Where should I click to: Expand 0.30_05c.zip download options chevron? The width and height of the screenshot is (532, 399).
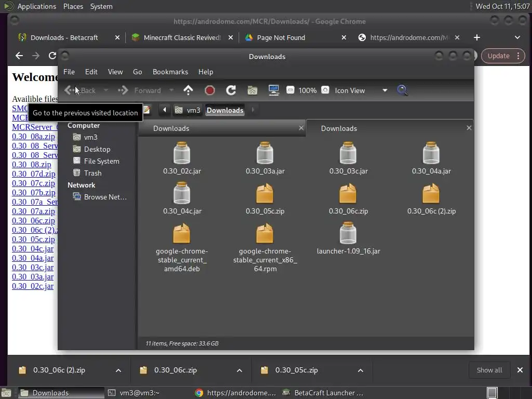tap(361, 370)
